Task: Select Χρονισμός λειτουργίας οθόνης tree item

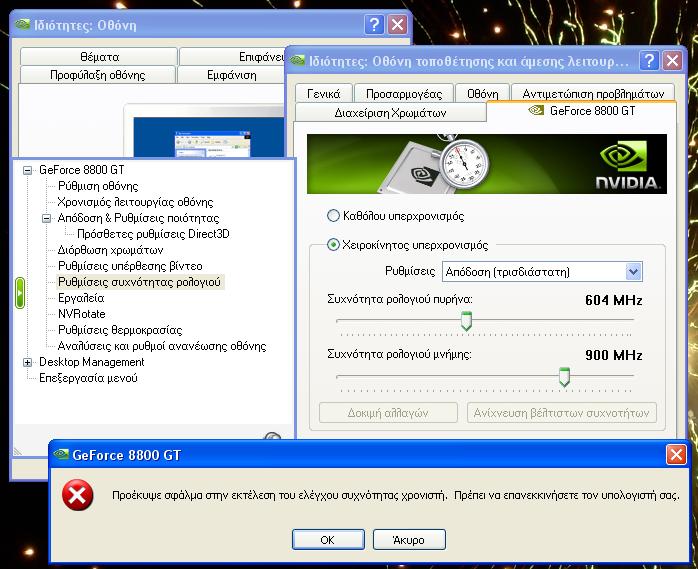Action: click(135, 202)
